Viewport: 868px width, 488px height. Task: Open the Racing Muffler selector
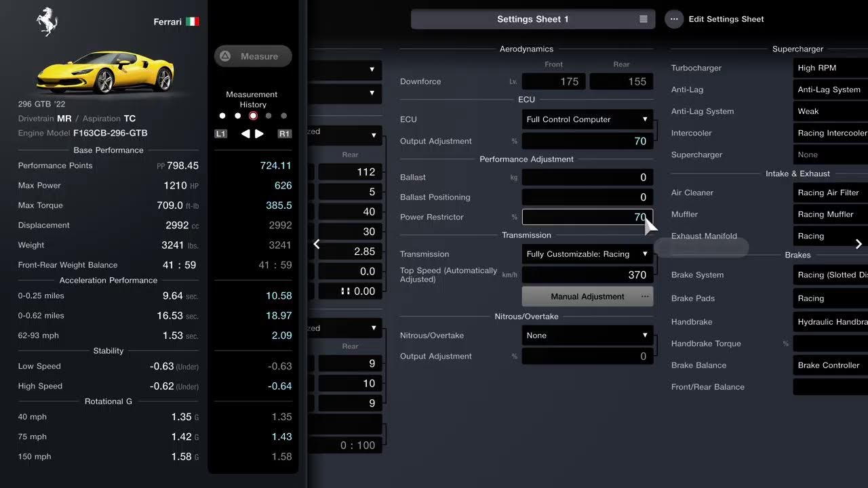tap(831, 214)
